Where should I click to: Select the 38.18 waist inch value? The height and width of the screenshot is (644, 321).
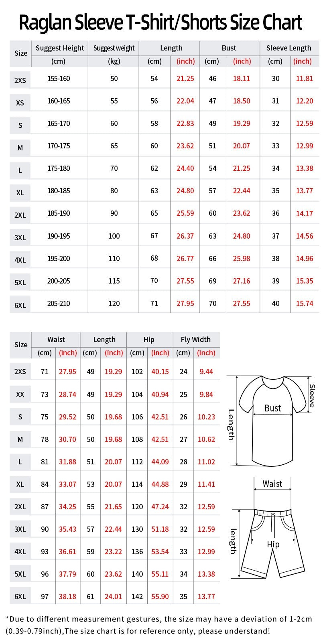[x=67, y=597]
